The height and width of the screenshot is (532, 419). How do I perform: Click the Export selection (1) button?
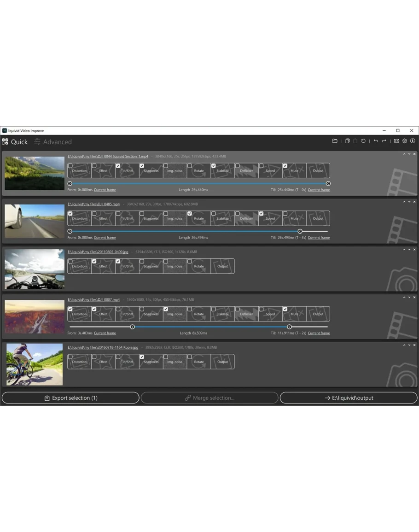point(70,398)
